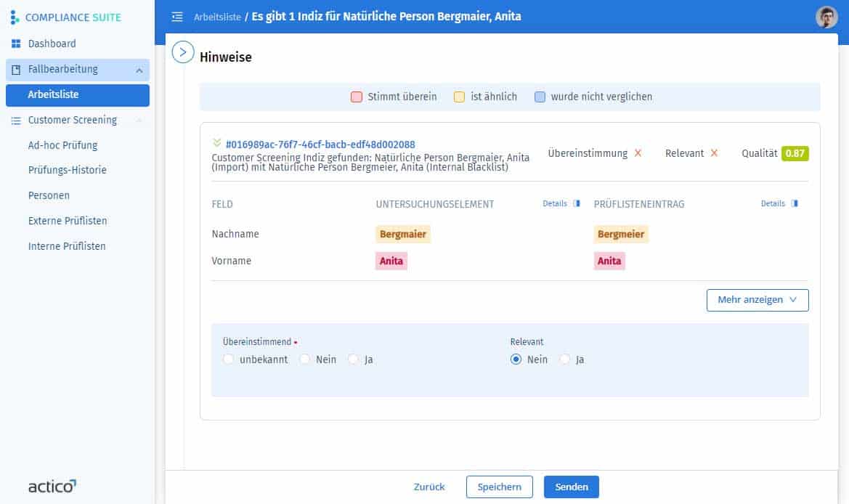Image resolution: width=849 pixels, height=504 pixels.
Task: Click the breadcrumb title 'Es gibt 1 Indiz'
Action: click(x=386, y=17)
